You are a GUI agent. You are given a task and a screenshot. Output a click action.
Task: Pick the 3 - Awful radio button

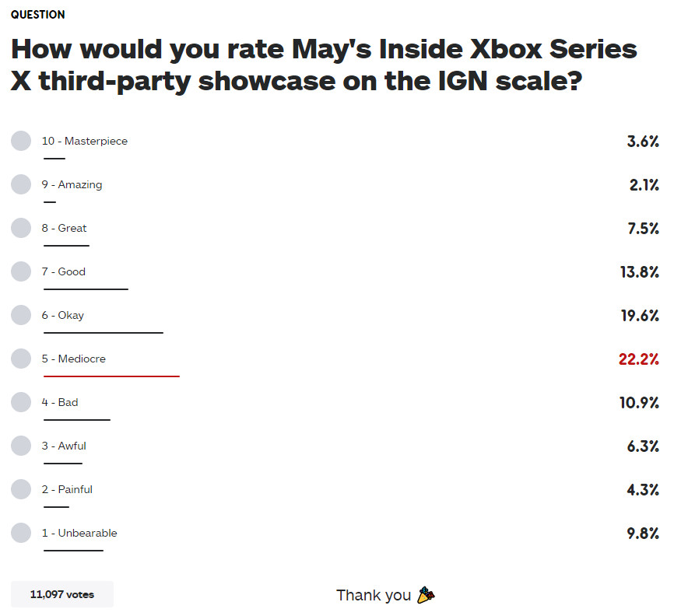click(x=21, y=446)
